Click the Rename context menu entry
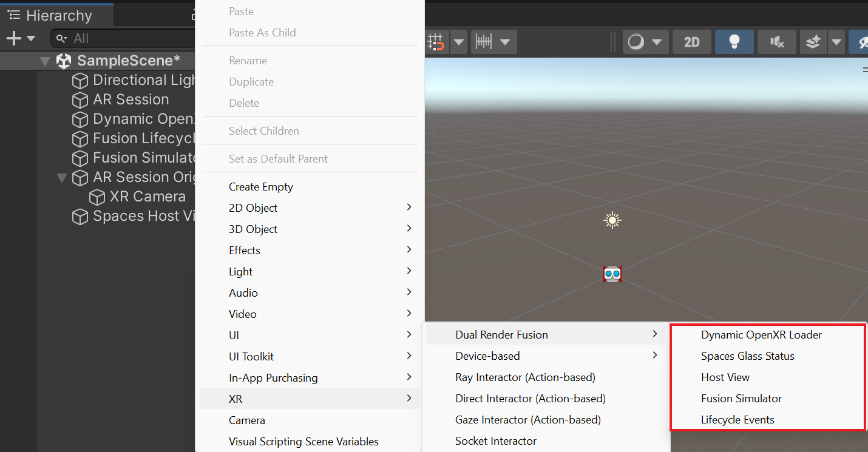 pos(309,61)
